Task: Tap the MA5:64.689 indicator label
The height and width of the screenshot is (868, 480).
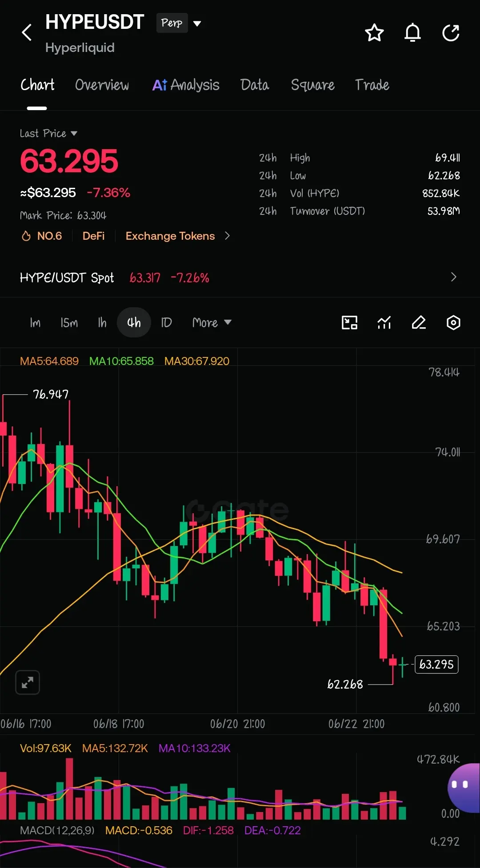Action: [49, 361]
